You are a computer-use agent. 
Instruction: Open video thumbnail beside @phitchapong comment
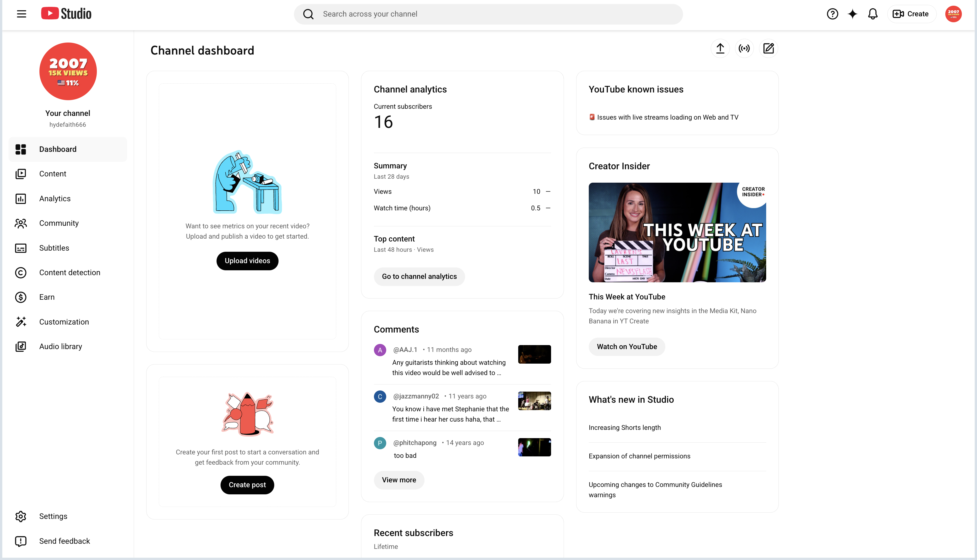tap(534, 447)
